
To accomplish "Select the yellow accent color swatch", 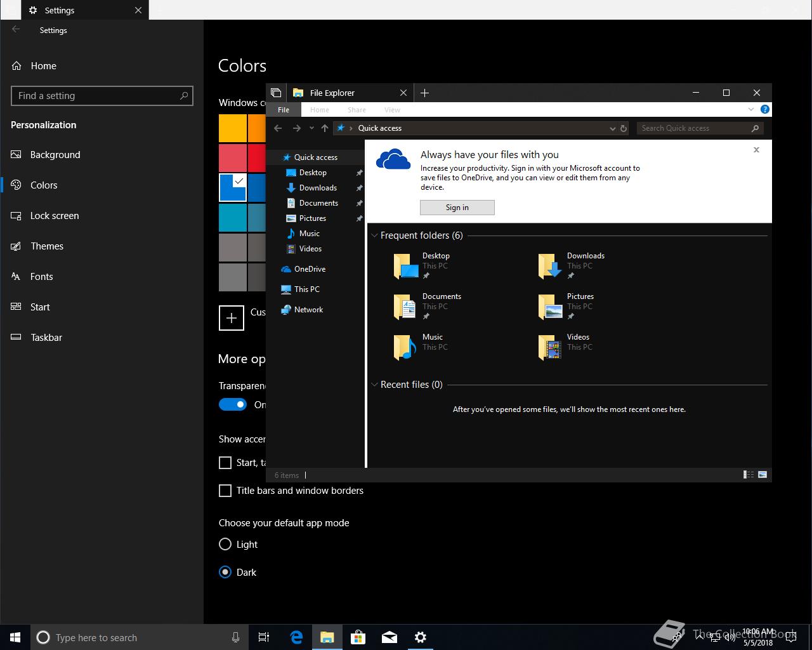I will (x=233, y=128).
